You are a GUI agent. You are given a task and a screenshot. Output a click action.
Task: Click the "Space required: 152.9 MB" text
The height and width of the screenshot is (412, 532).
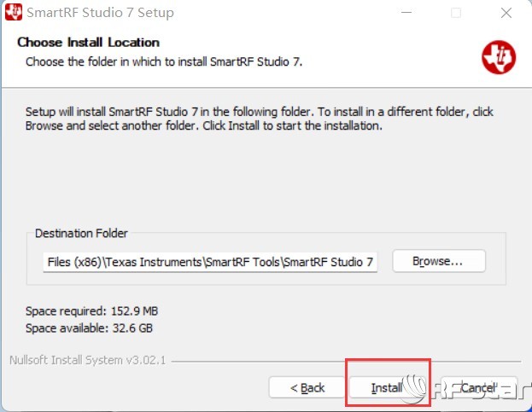point(91,310)
